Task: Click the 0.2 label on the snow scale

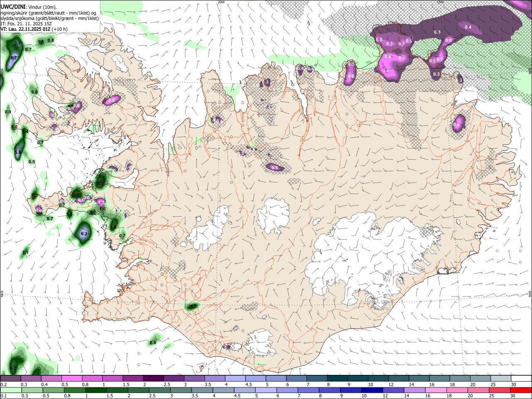Action: 3,384
